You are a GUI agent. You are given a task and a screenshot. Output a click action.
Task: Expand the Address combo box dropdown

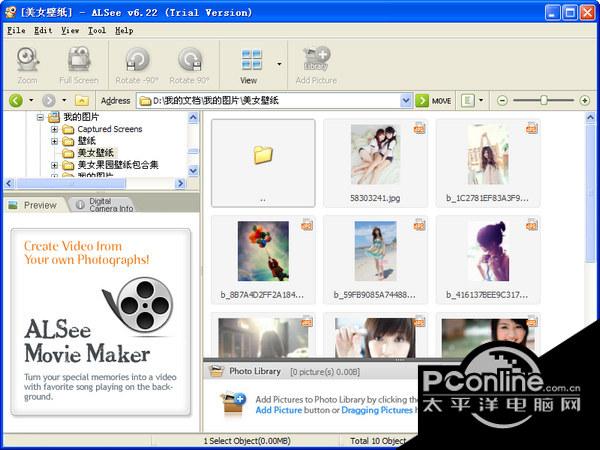click(x=406, y=101)
